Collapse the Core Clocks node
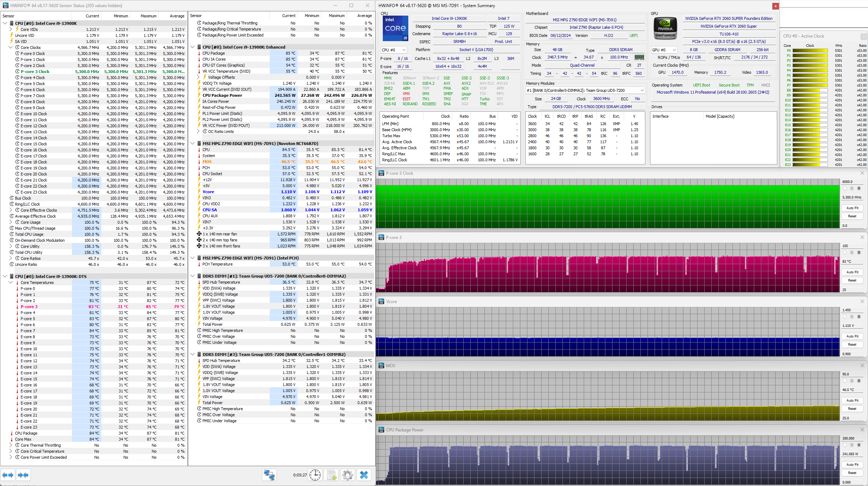This screenshot has height=486, width=868. 11,48
